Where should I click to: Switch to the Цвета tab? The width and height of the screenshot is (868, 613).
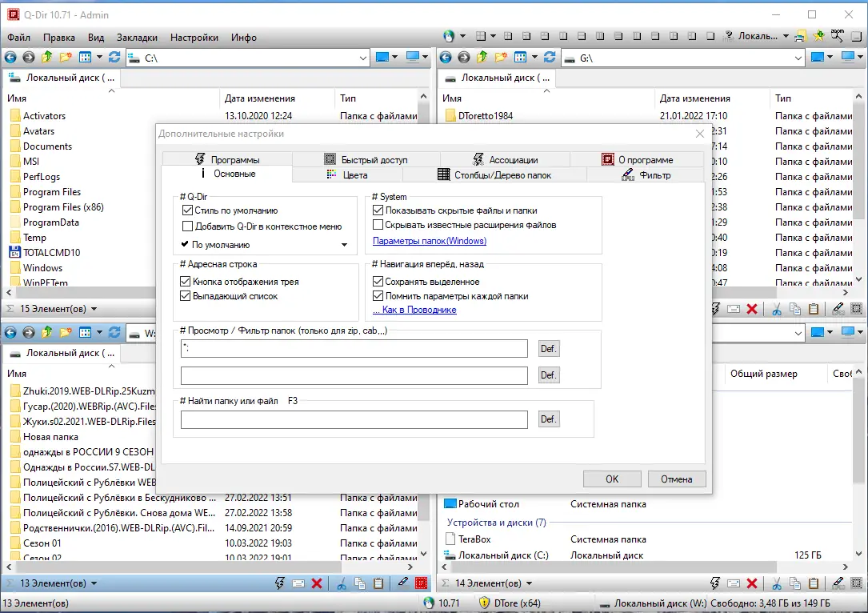(x=347, y=175)
